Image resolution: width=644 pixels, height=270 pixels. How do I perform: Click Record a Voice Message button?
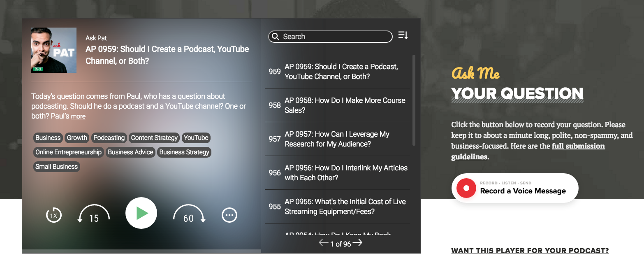pyautogui.click(x=515, y=188)
